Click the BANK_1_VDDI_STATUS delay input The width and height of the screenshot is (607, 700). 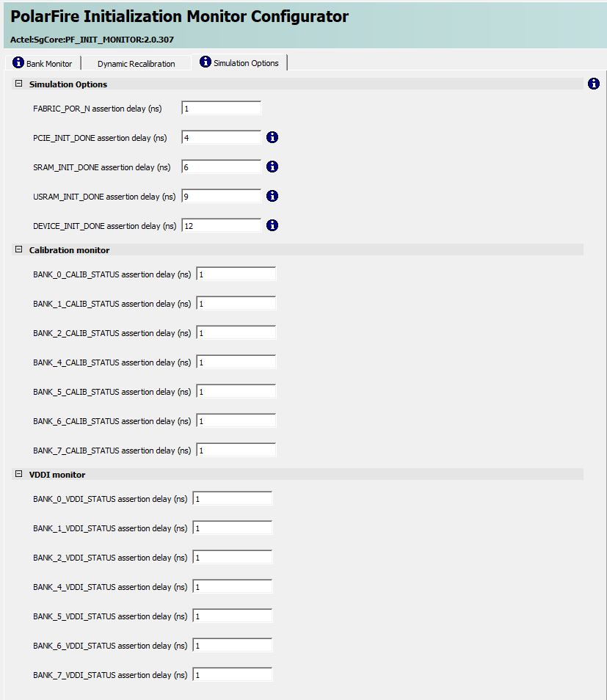click(232, 528)
